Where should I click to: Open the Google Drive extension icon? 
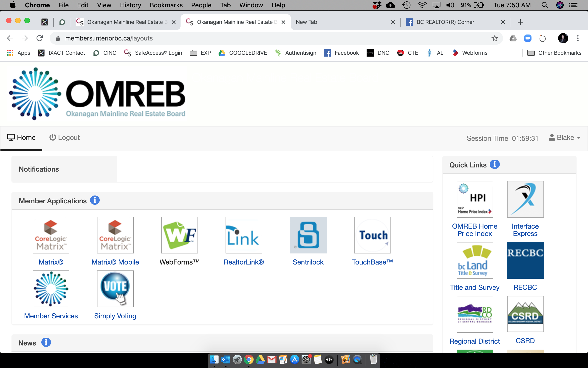[x=513, y=38]
